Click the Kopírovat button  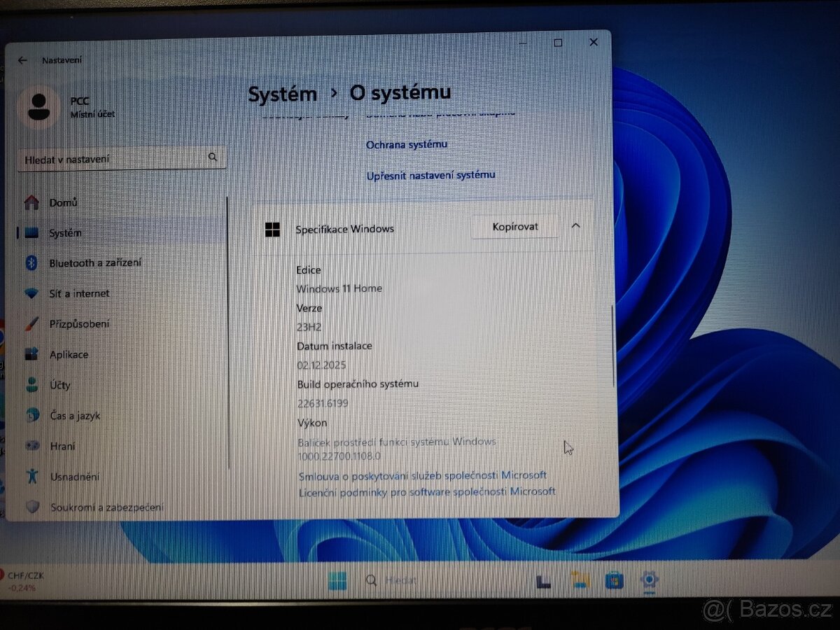(515, 227)
